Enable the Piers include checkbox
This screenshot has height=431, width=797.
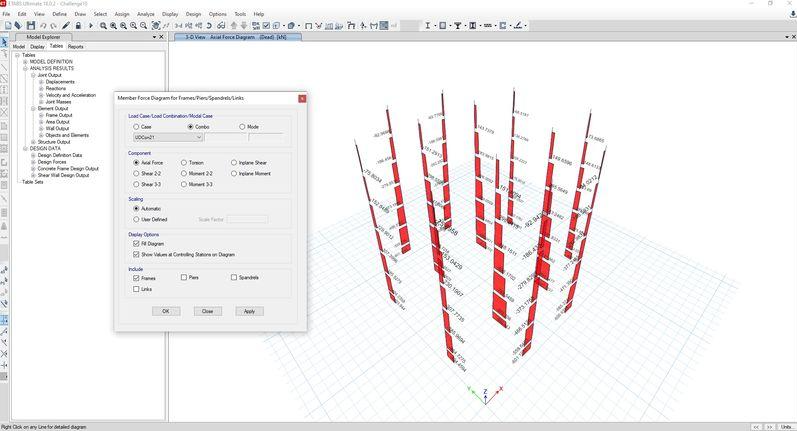click(184, 278)
